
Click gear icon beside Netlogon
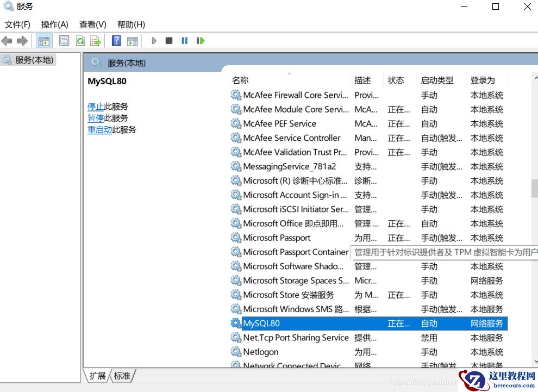[x=236, y=352]
